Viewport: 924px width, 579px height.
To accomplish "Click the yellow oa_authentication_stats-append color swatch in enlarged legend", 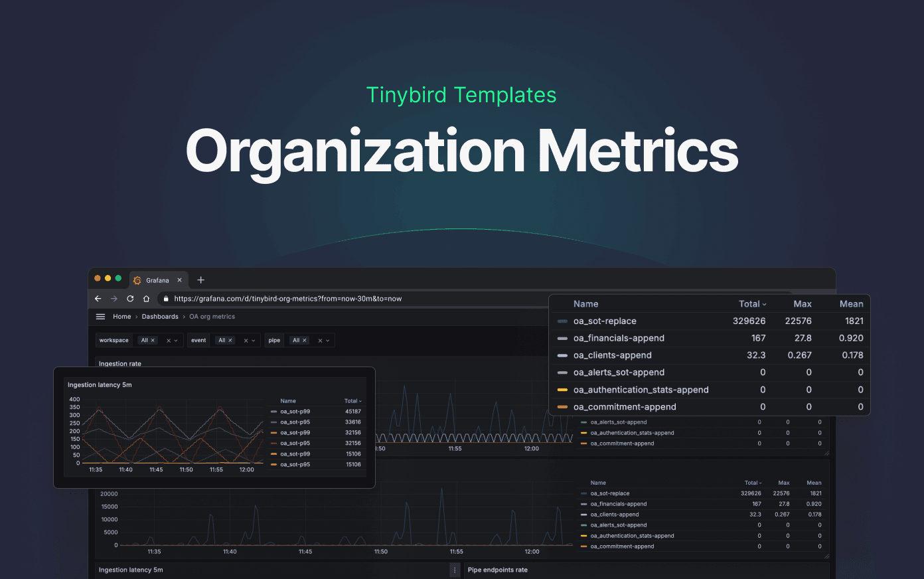I will [x=562, y=390].
